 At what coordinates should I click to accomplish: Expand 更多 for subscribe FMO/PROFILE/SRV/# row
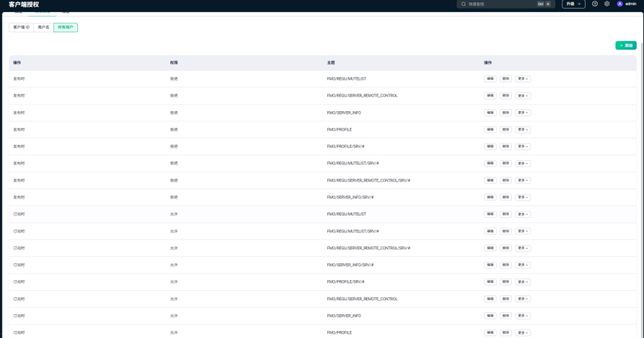click(523, 282)
